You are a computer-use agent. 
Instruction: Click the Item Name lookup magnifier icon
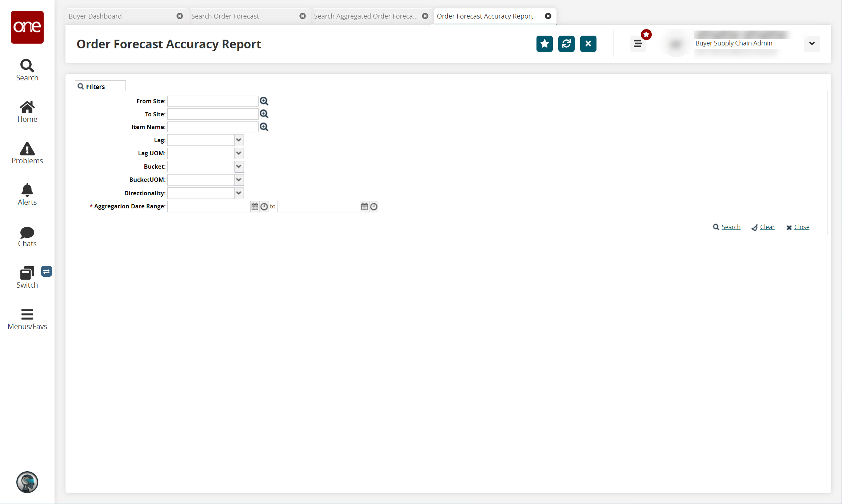pos(264,127)
